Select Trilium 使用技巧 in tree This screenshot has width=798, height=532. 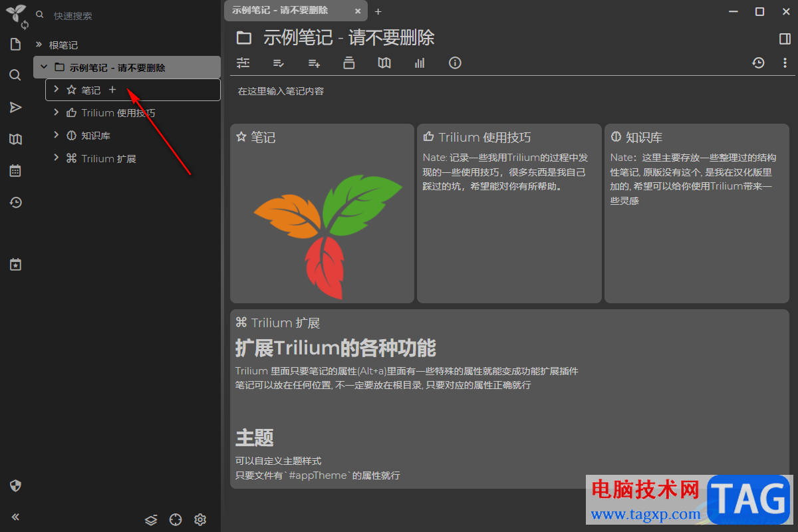coord(118,113)
